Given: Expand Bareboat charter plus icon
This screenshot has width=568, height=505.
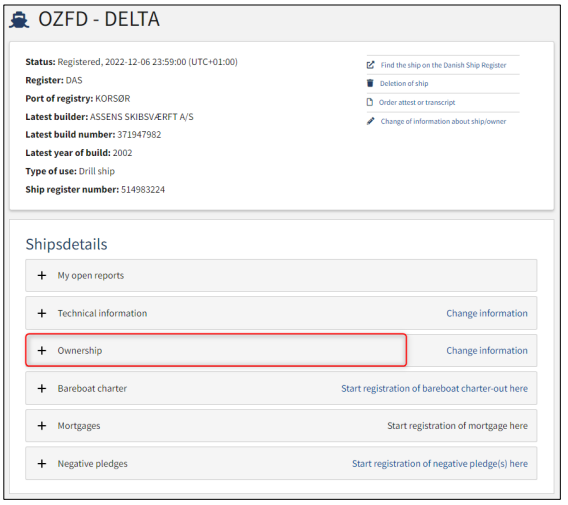Looking at the screenshot, I should tap(42, 389).
